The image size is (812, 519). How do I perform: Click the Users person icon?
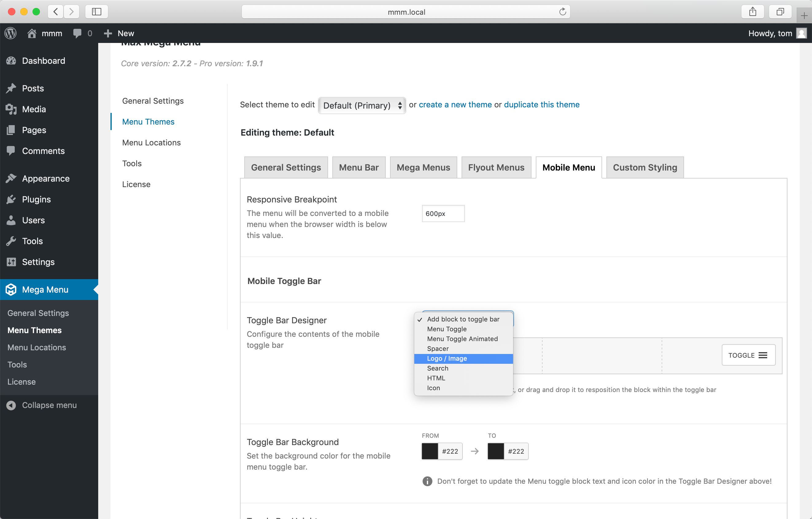pyautogui.click(x=11, y=221)
